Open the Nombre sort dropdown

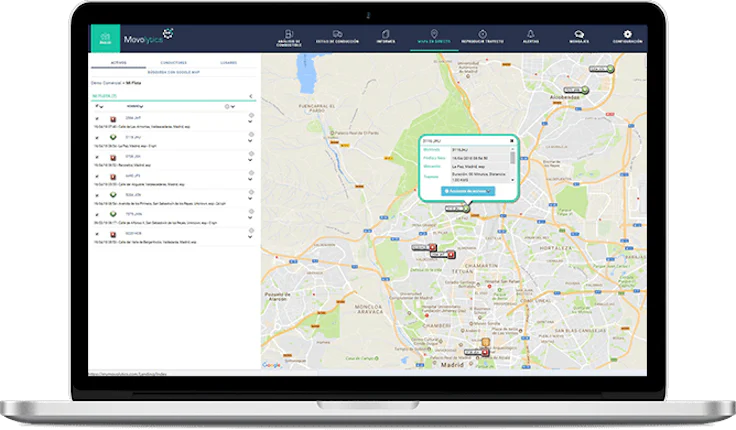pos(135,107)
